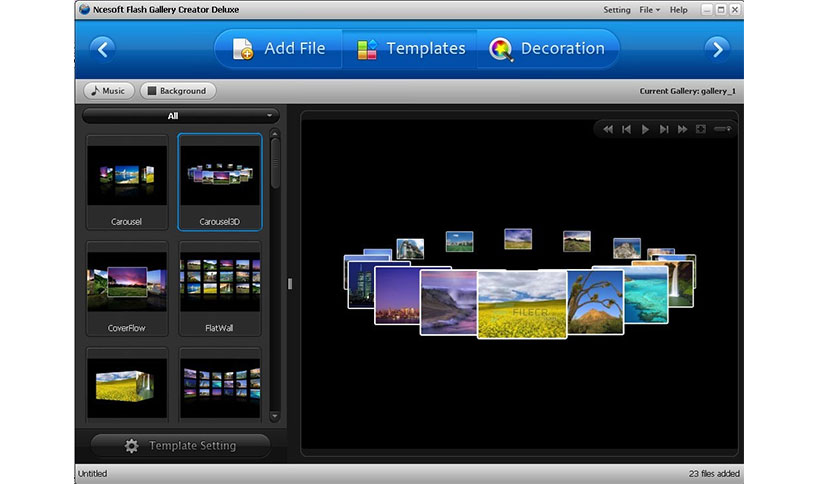Viewport: 836px width, 484px height.
Task: Pick the 3D cube template with the yellow field
Action: 127,385
